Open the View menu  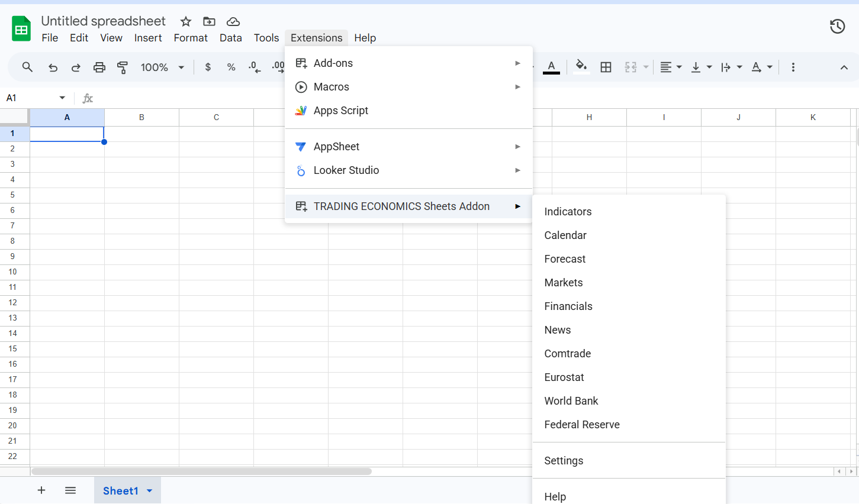(x=111, y=38)
